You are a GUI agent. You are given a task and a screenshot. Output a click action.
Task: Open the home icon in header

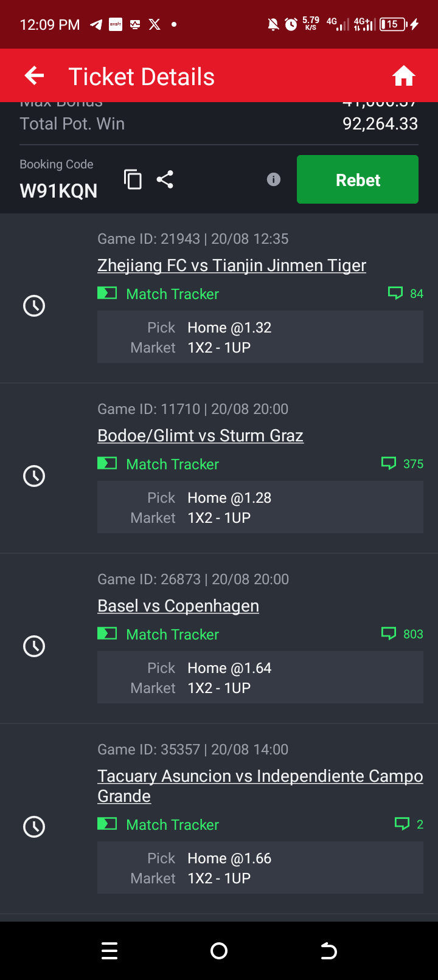(403, 77)
